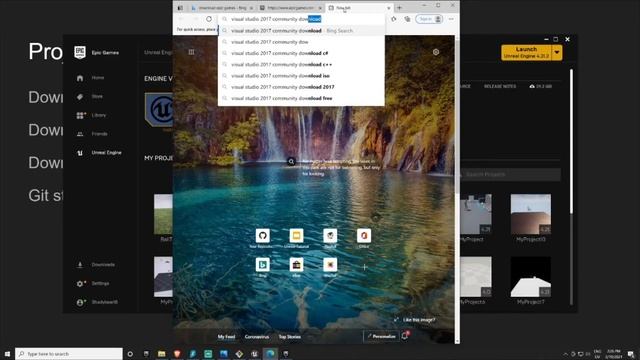The width and height of the screenshot is (640, 360).
Task: Open Coronavirus feed tab
Action: tap(257, 337)
